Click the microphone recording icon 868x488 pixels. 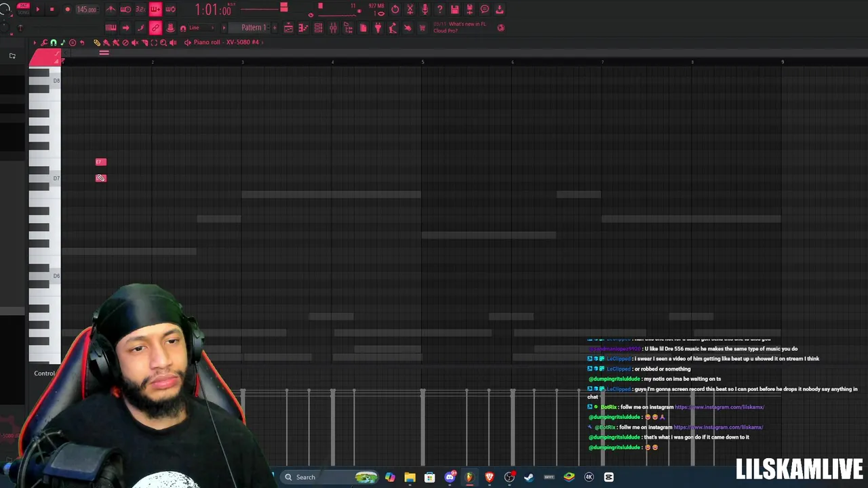pyautogui.click(x=425, y=9)
